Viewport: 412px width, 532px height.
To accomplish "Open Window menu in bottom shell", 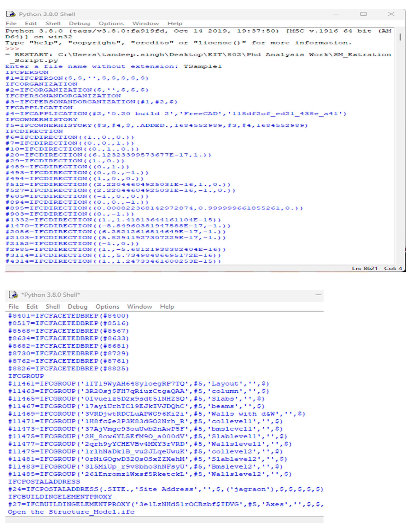I will point(139,307).
